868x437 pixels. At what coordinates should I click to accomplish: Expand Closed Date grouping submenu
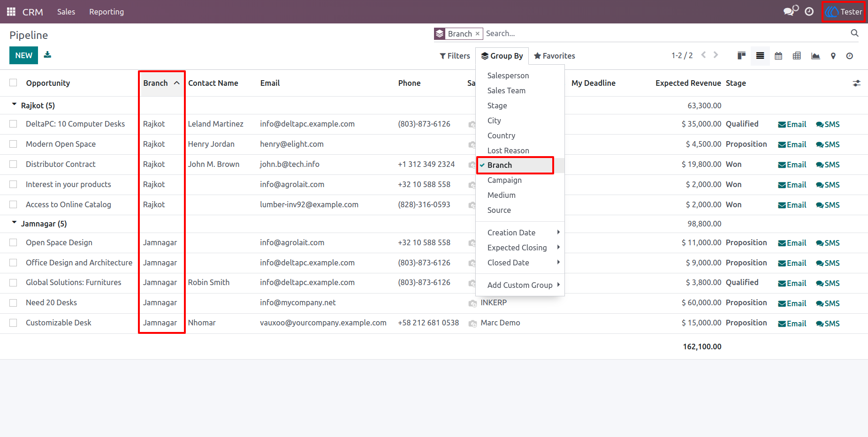click(x=520, y=263)
